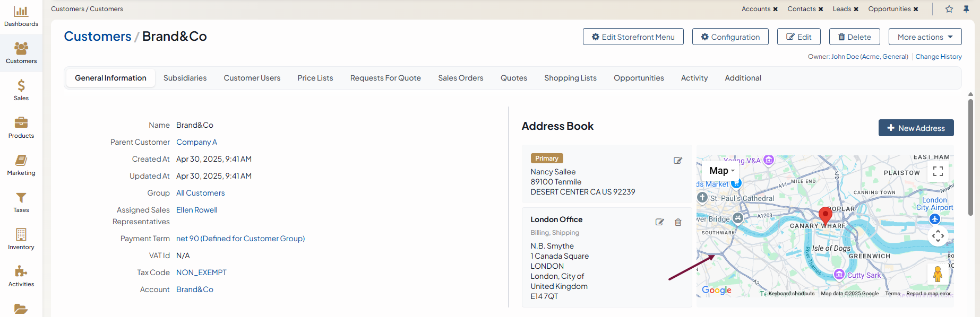Edit the primary Nancy Sallee address
980x317 pixels.
pos(678,161)
